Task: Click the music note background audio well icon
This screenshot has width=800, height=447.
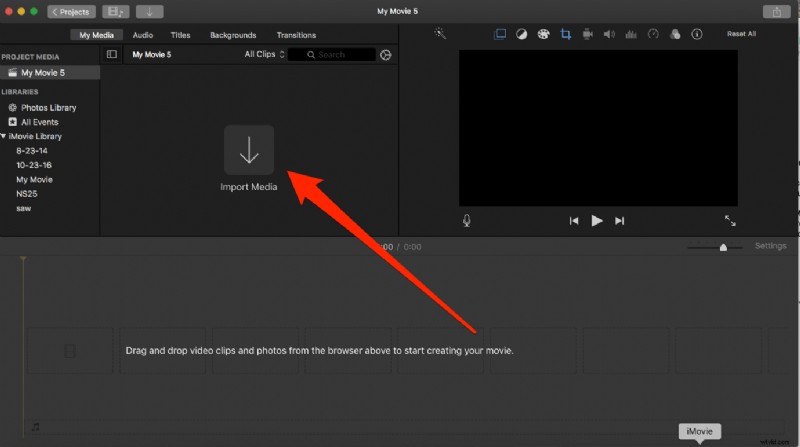Action: (35, 427)
